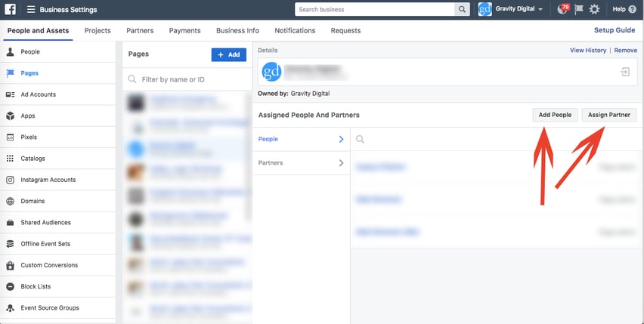
Task: Select Pages flag icon in sidebar
Action: click(11, 73)
